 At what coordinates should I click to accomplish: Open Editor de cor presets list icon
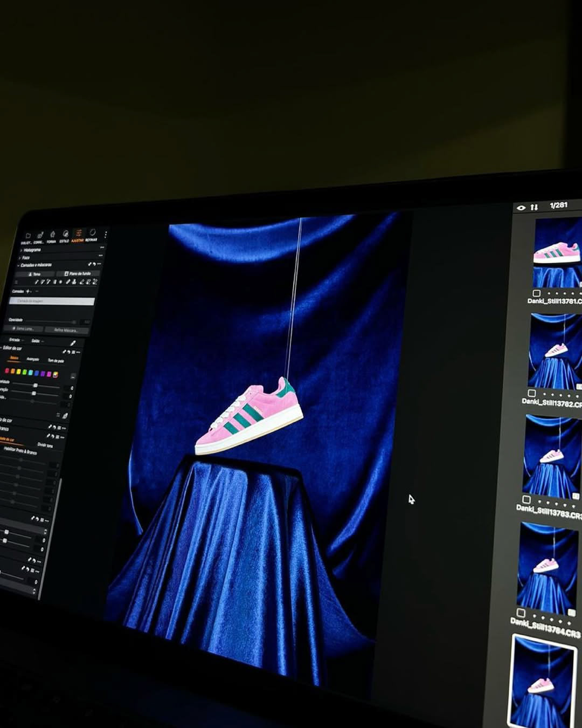73,352
